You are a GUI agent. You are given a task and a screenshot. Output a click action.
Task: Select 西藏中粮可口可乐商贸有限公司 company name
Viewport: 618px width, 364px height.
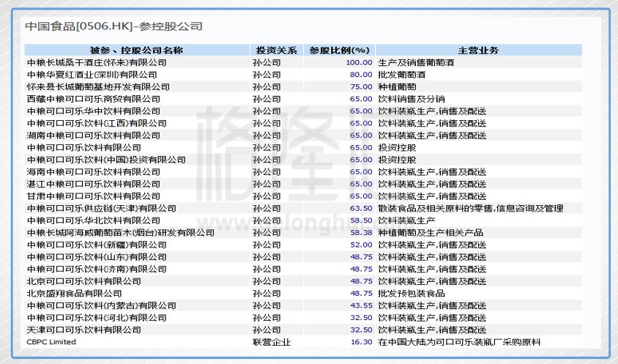coord(94,99)
